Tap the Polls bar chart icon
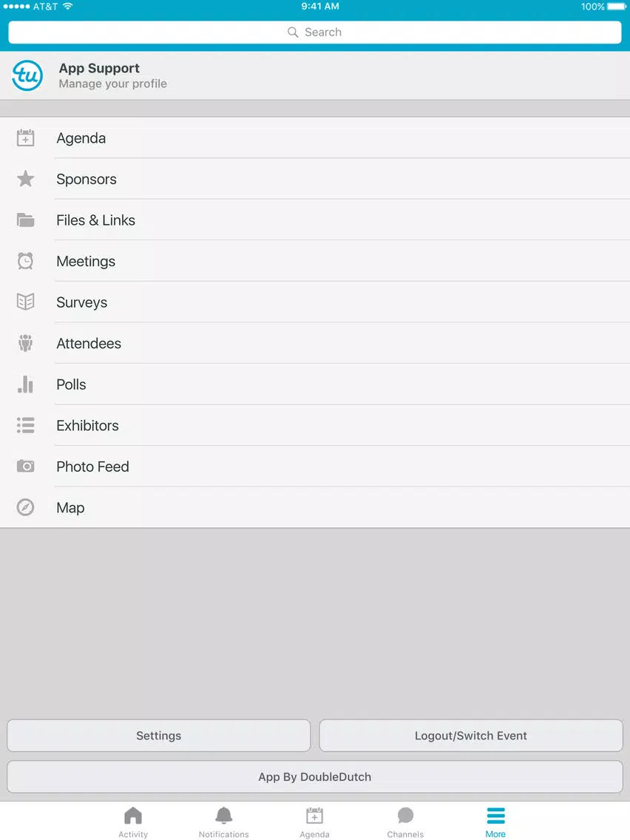 coord(25,384)
